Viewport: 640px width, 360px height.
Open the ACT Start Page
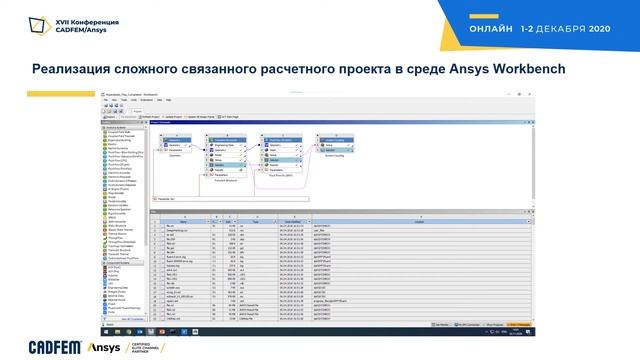(228, 117)
